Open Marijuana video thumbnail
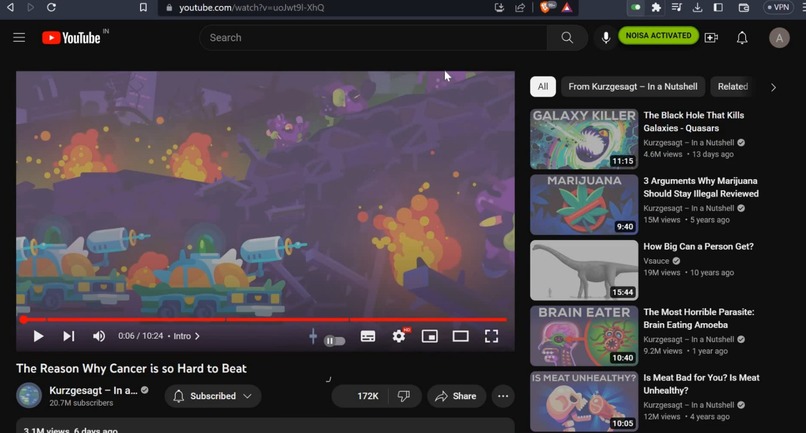This screenshot has height=433, width=806. [584, 205]
